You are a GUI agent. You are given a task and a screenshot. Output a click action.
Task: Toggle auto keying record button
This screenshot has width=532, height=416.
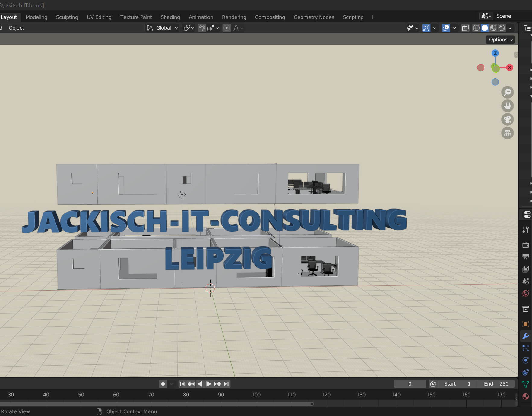(x=163, y=384)
